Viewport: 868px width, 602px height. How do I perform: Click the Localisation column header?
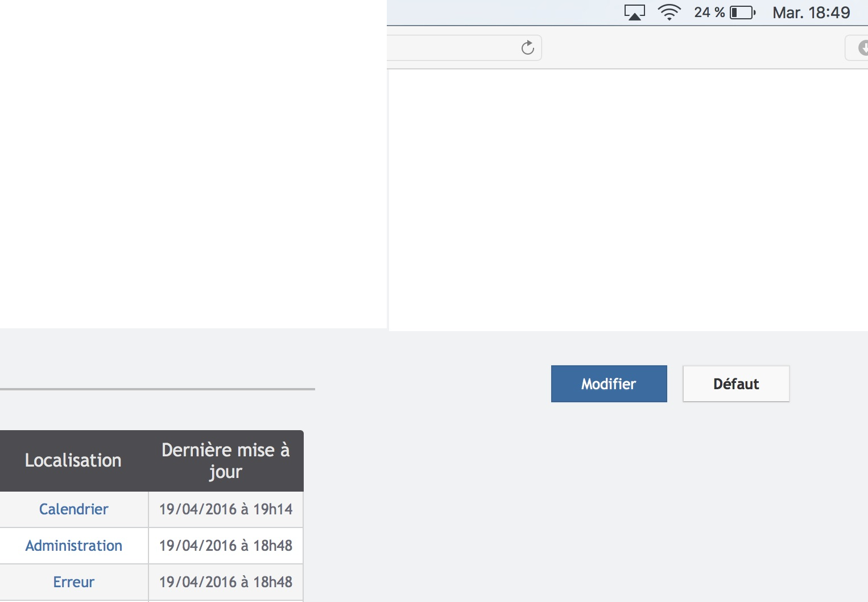(x=73, y=460)
